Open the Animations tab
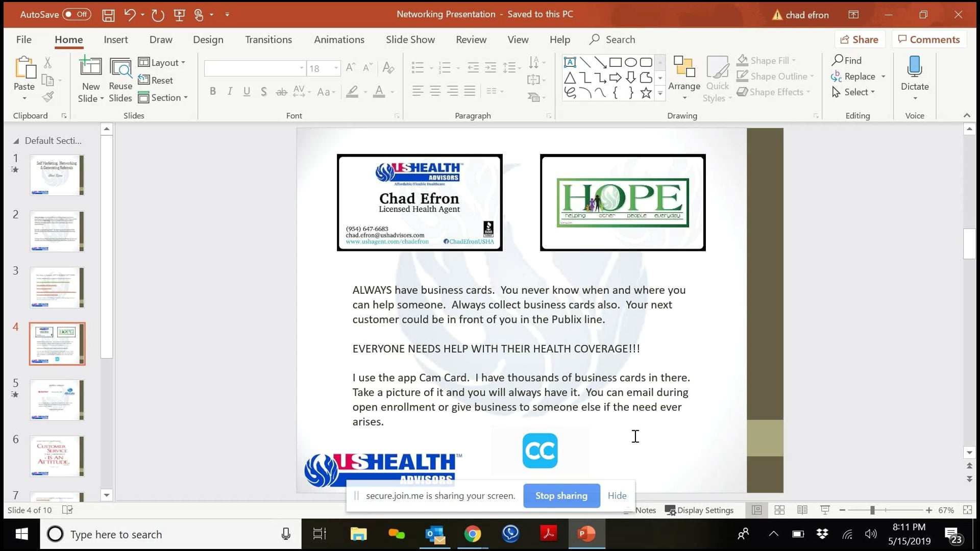Screen dimensions: 980x551 pyautogui.click(x=339, y=39)
